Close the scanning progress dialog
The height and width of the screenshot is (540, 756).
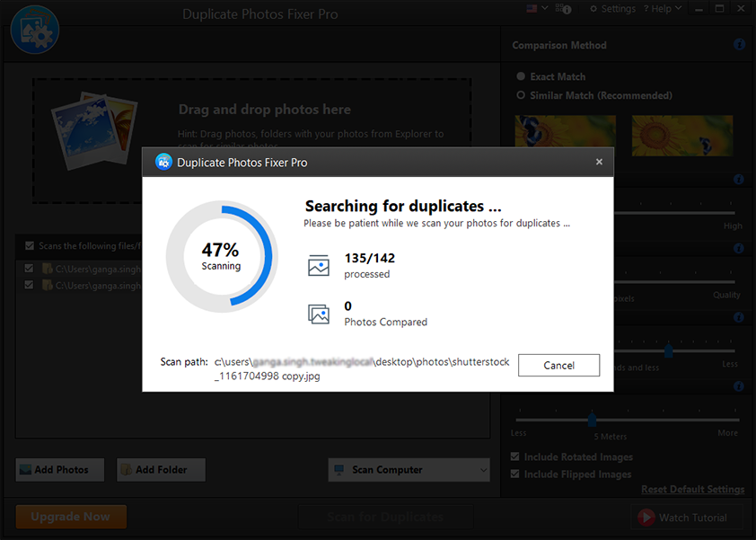599,162
